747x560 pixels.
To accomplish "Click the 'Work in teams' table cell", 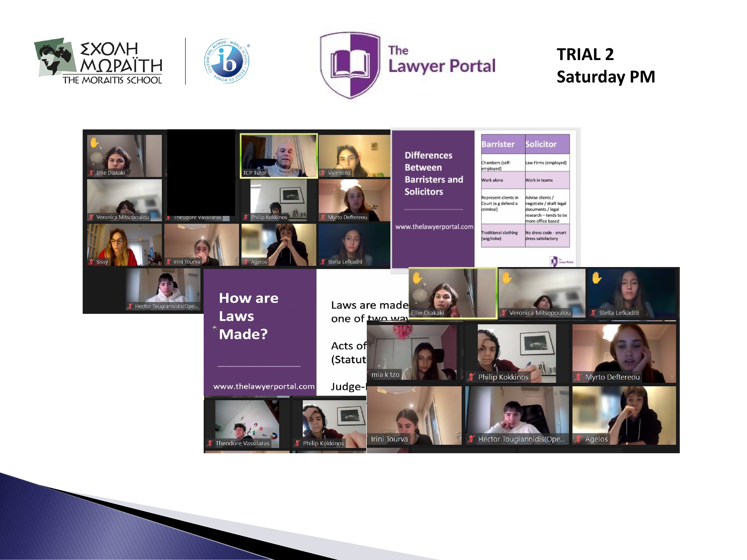I will click(547, 180).
